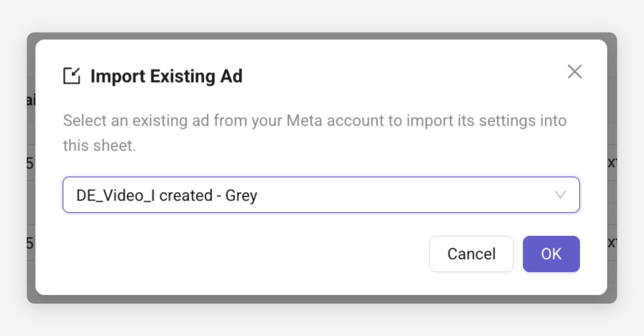
Task: Click the upper partially hidden "xt" cell
Action: [x=612, y=163]
